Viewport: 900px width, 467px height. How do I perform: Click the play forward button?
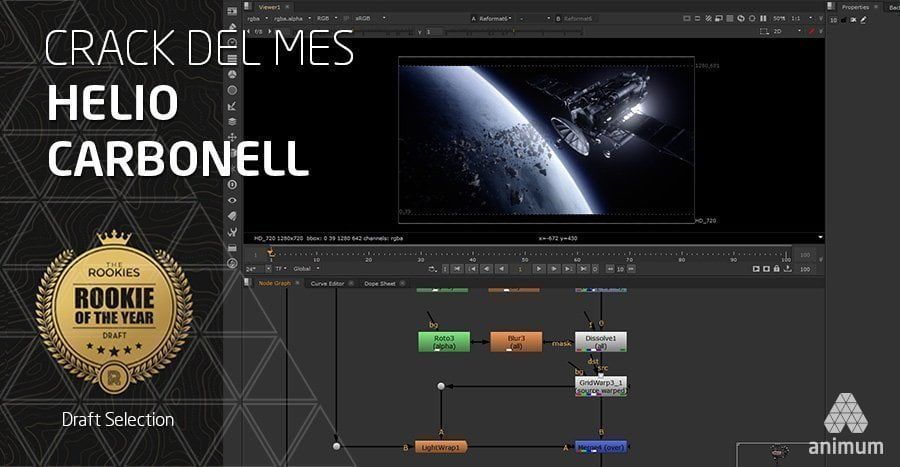tap(538, 268)
